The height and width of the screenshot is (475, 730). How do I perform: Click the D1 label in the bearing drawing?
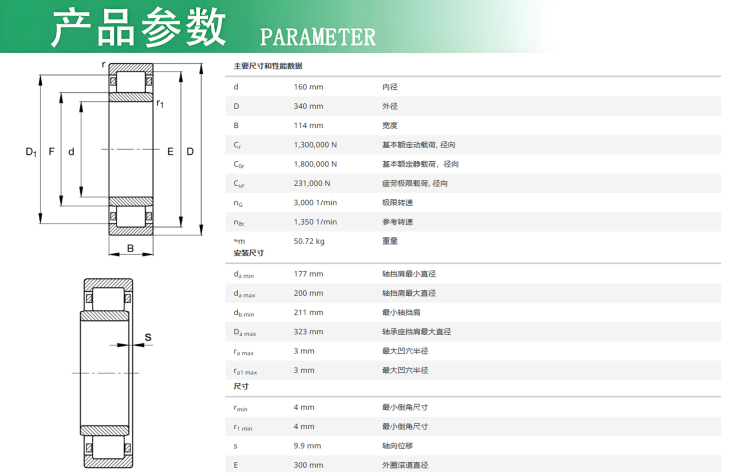pyautogui.click(x=30, y=152)
